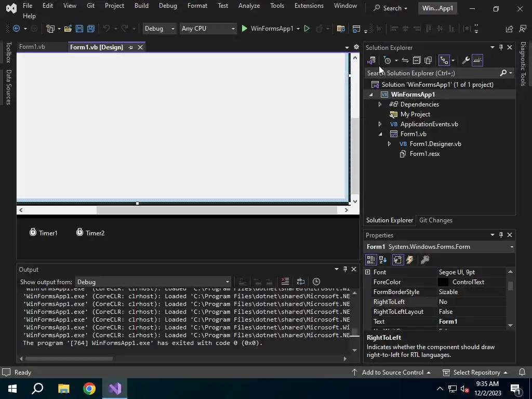Screen dimensions: 532x399
Task: Toggle file nesting icon in Solution Explorer
Action: pyautogui.click(x=444, y=60)
